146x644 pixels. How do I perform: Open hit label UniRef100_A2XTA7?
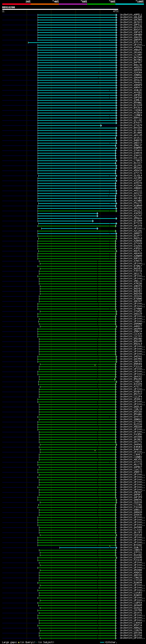point(131,216)
